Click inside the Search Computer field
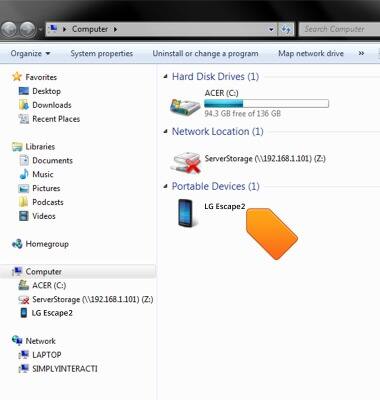Screen dimensions: 380x400 339,29
